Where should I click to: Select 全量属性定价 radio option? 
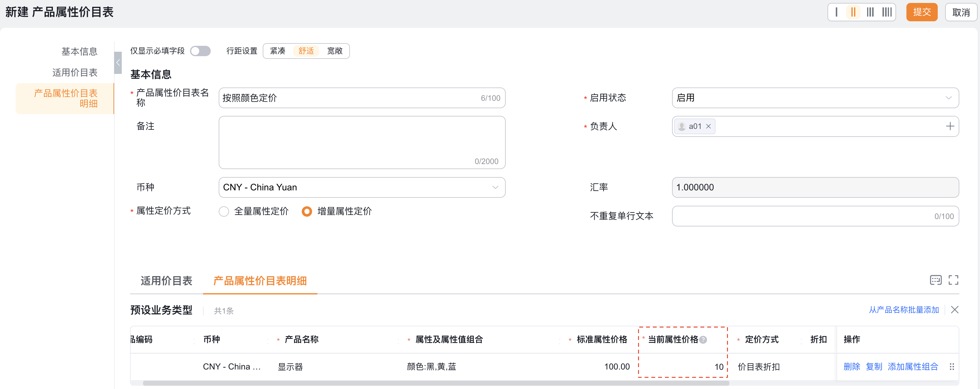pyautogui.click(x=224, y=211)
